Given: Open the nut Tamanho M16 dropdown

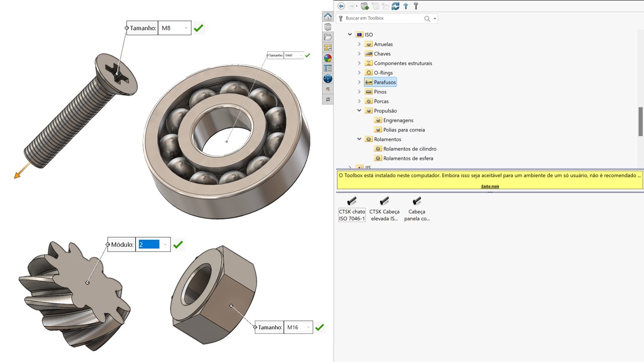Looking at the screenshot, I should point(308,327).
